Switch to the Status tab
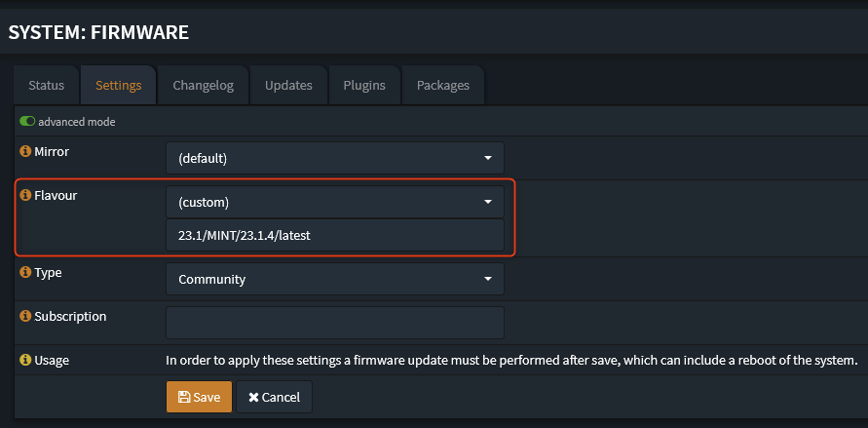 pos(46,86)
